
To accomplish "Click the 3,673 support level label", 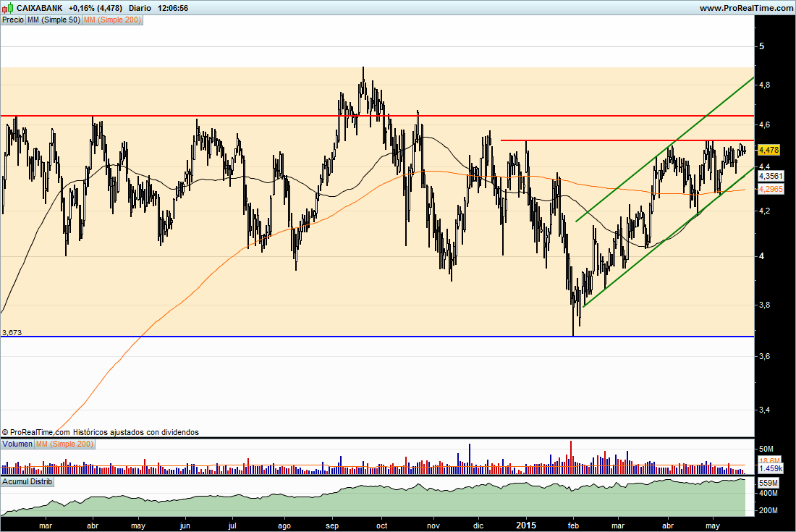I will (x=12, y=332).
